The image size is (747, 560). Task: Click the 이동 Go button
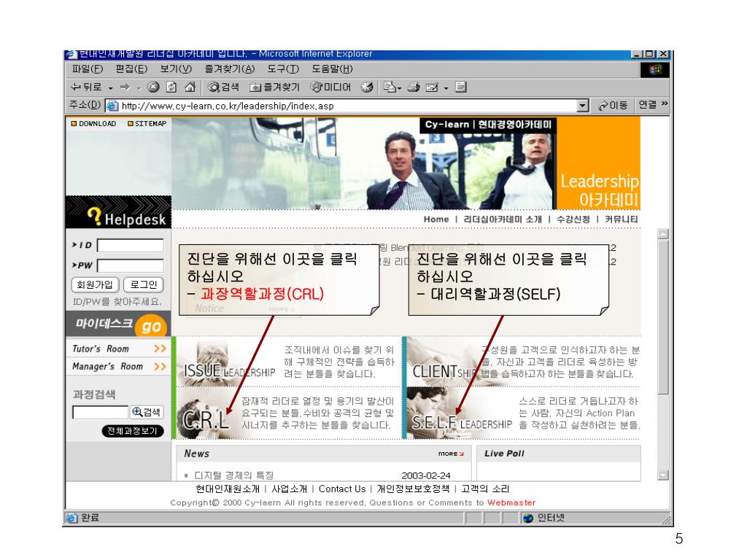coord(613,105)
